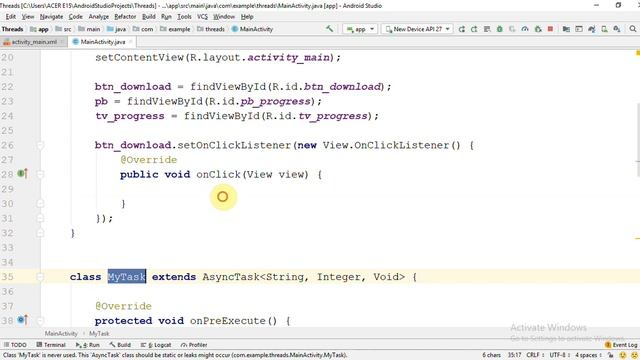Open the Terminal tool window
This screenshot has width=640, height=360.
[51, 345]
